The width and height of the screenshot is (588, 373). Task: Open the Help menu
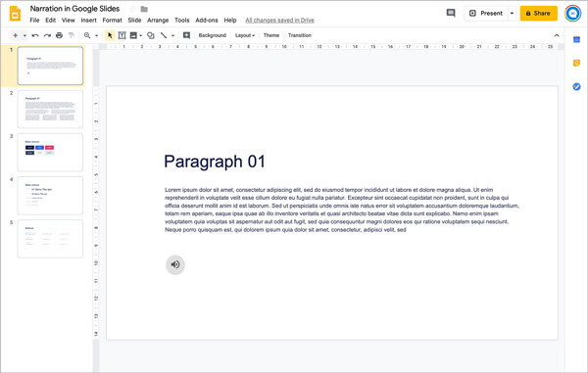pyautogui.click(x=230, y=21)
